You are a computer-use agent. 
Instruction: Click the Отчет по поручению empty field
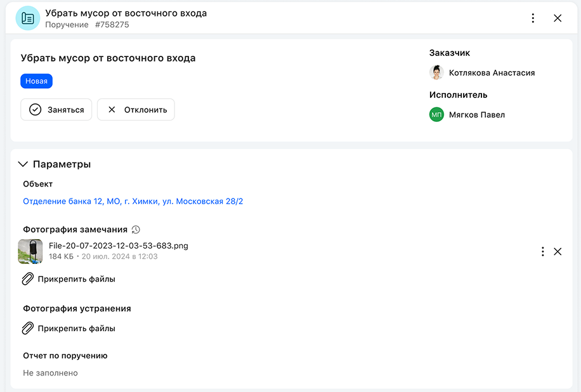(51, 373)
